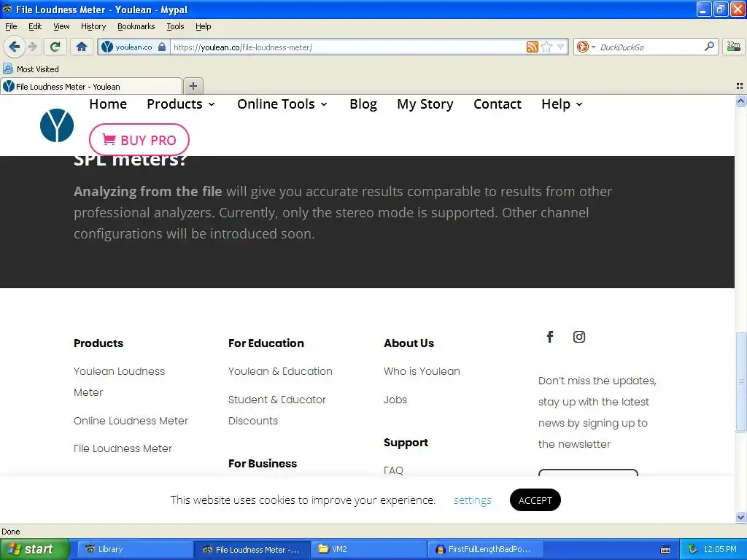Open the Tools menu

click(175, 26)
